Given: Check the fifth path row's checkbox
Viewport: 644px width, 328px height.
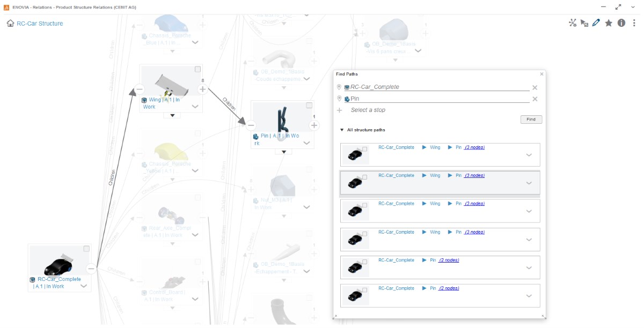Looking at the screenshot, I should [365, 262].
